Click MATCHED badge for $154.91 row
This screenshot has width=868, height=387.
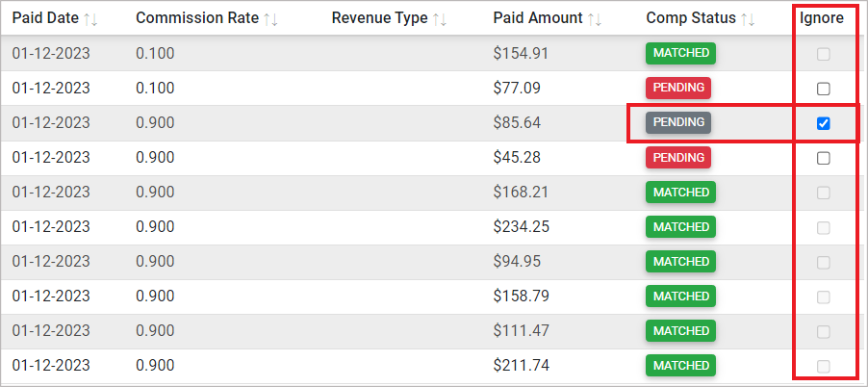point(681,54)
